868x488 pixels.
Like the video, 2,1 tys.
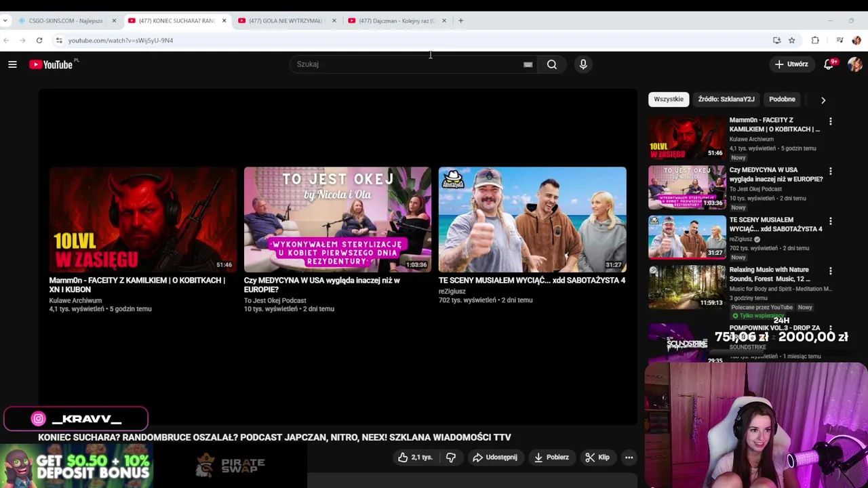(415, 457)
